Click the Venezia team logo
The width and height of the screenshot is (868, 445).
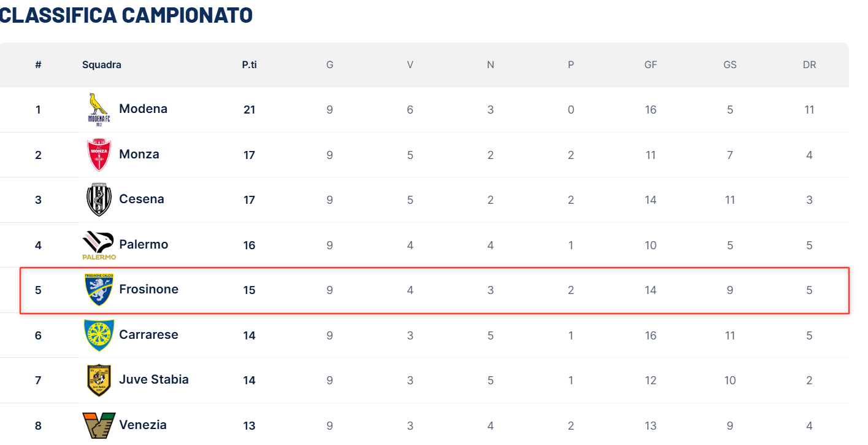pos(98,425)
